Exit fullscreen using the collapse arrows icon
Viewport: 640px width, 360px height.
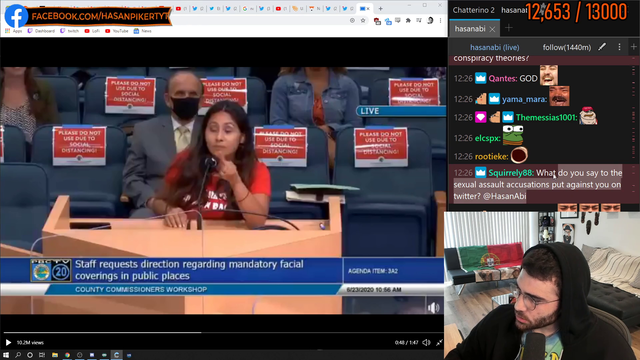(439, 342)
